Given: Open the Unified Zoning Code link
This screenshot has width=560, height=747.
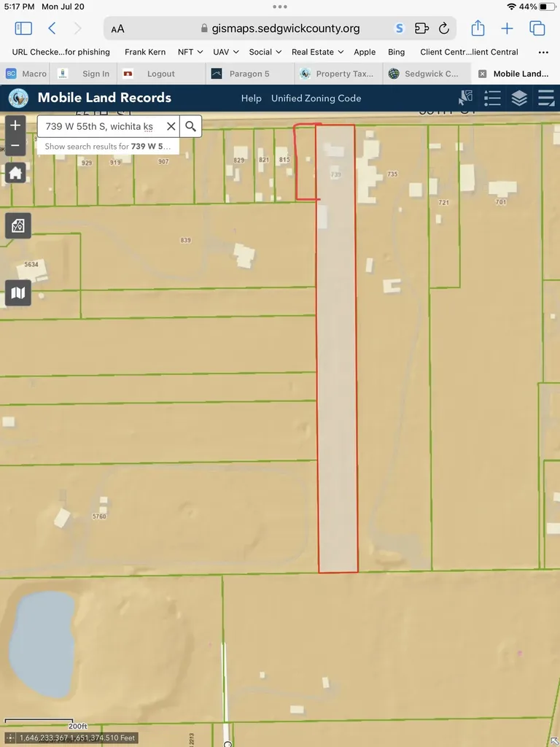Looking at the screenshot, I should (x=316, y=98).
